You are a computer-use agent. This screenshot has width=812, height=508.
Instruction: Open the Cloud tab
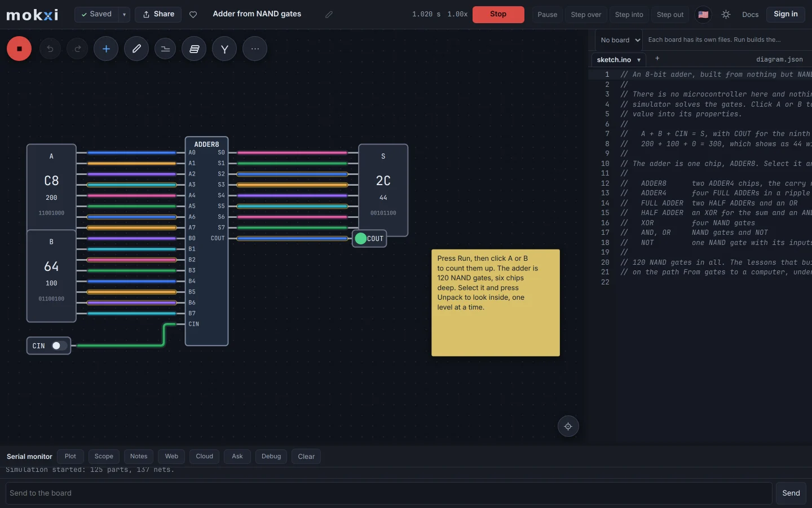[x=204, y=456]
